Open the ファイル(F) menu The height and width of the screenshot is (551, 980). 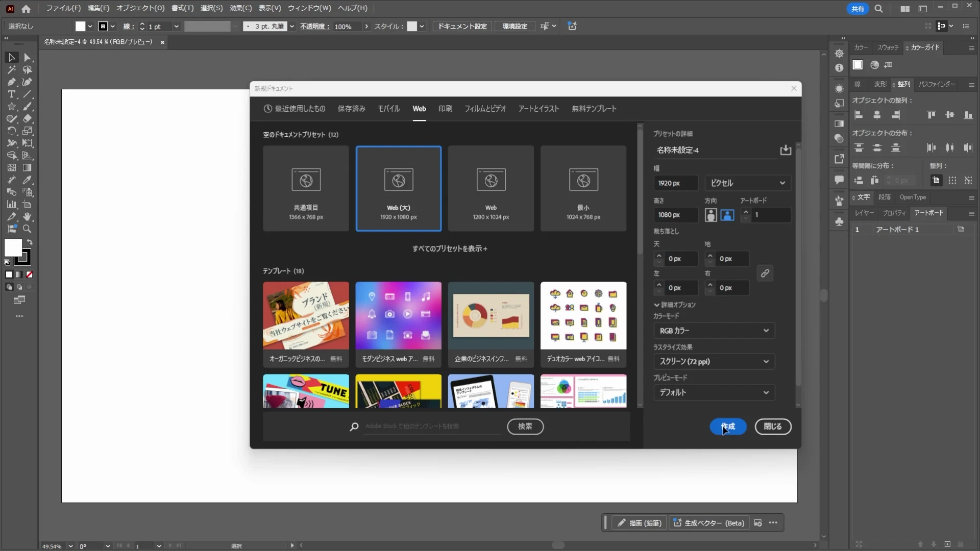click(x=63, y=8)
